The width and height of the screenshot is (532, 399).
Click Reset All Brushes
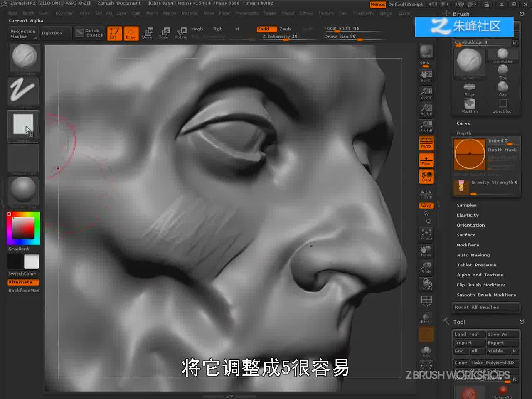coord(485,308)
